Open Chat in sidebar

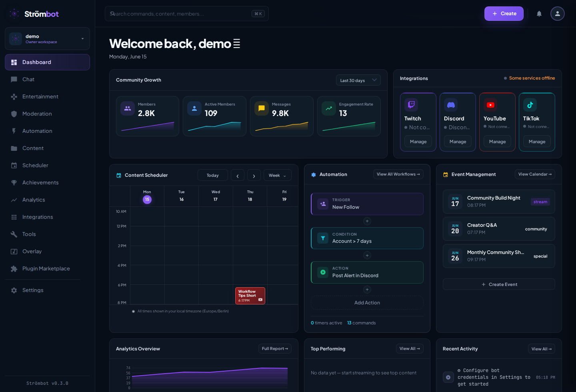click(47, 79)
